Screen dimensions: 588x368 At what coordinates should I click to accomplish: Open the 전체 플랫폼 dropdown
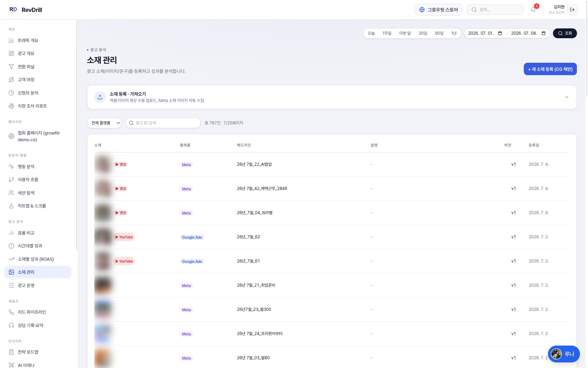104,123
